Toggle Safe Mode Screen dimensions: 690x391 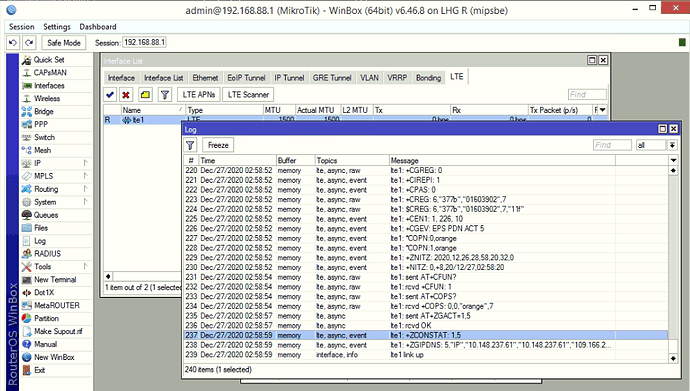coord(64,43)
